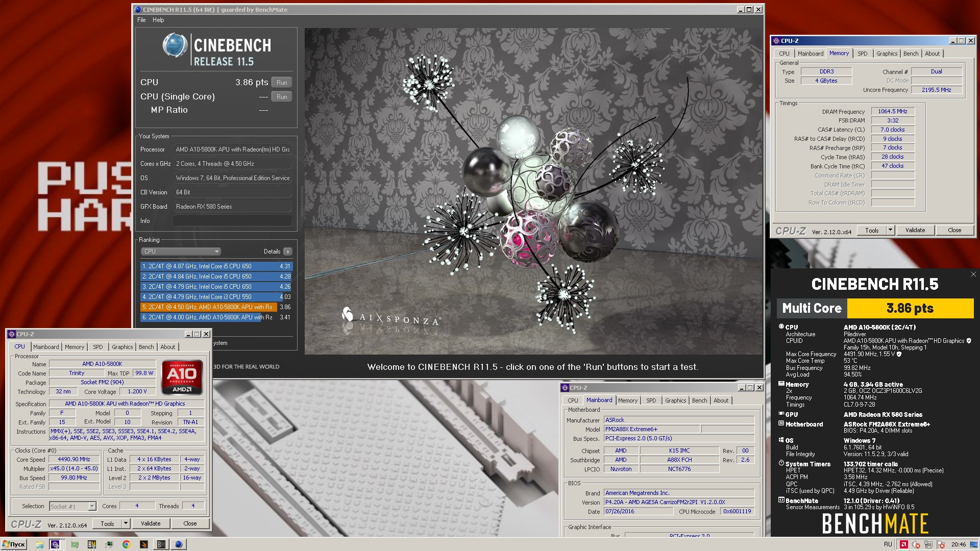
Task: Open CPU tab in CPU-Z Memory window
Action: pyautogui.click(x=784, y=54)
